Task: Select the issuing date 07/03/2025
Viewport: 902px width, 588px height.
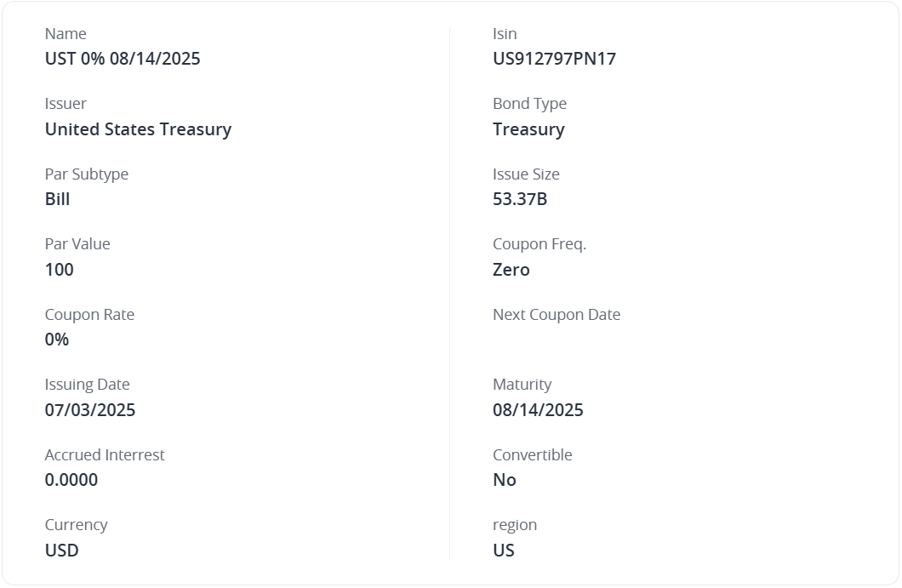Action: tap(90, 410)
